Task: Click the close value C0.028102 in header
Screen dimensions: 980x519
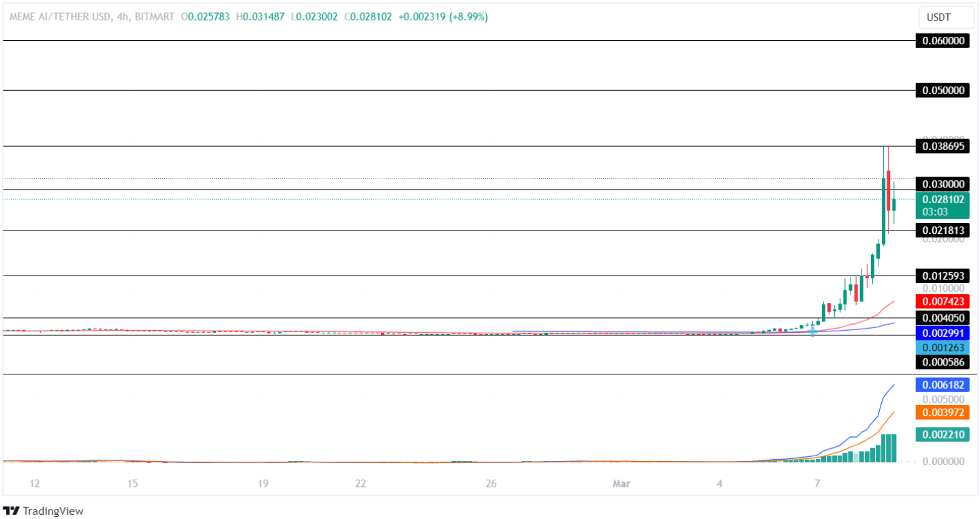Action: pos(367,17)
